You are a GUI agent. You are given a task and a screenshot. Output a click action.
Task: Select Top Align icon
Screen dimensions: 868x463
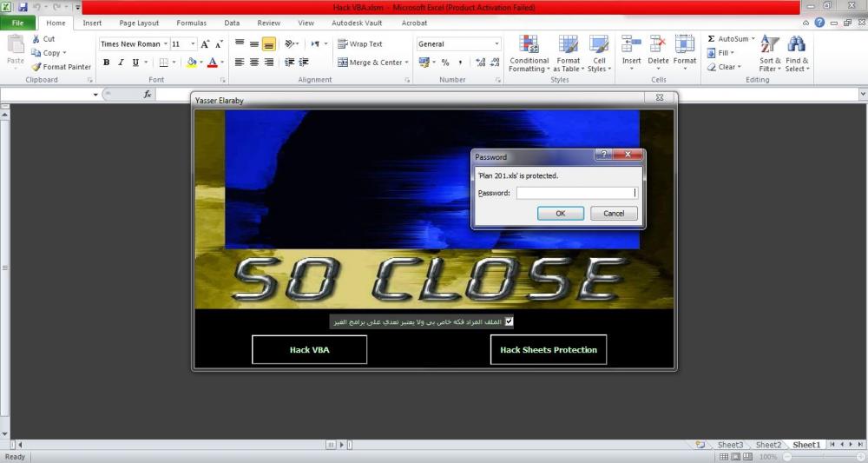(x=240, y=43)
